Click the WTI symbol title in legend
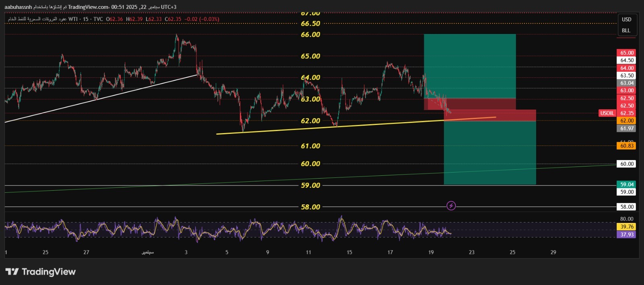 click(73, 19)
